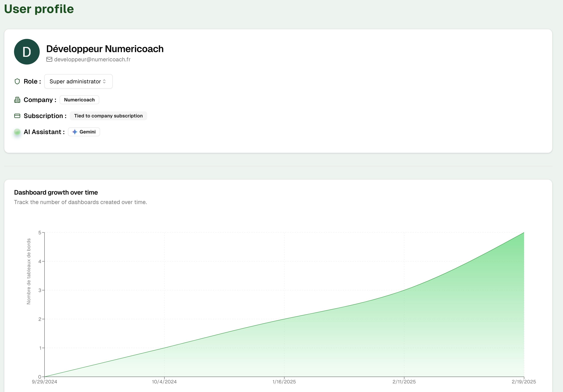Click the Numericoach company badge
The image size is (563, 392).
pyautogui.click(x=79, y=100)
